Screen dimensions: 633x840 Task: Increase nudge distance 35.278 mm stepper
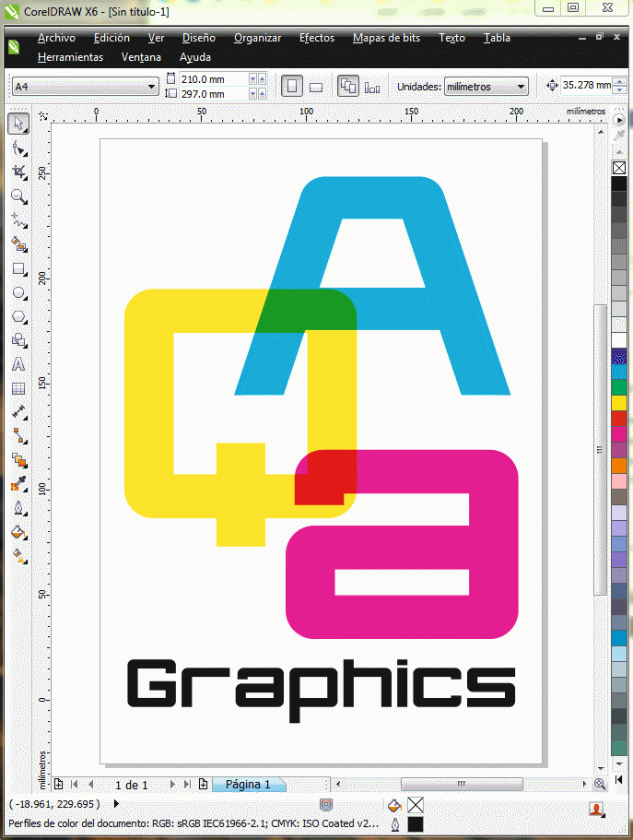pyautogui.click(x=619, y=81)
